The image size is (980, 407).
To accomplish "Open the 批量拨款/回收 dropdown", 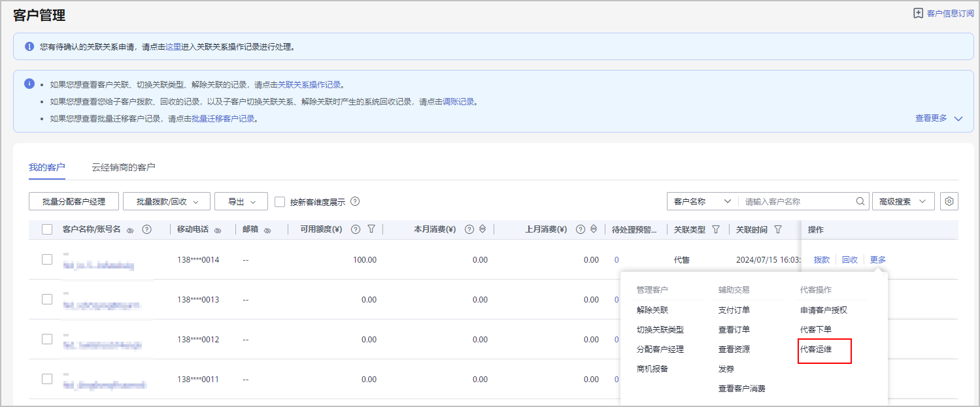I will tap(166, 202).
